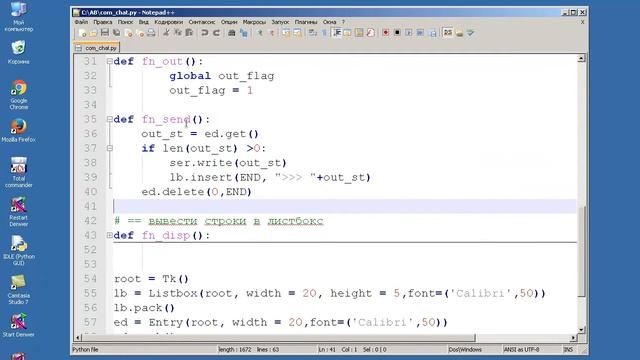640x360 pixels.
Task: Open the Мой компьютер desktop icon
Action: (18, 17)
